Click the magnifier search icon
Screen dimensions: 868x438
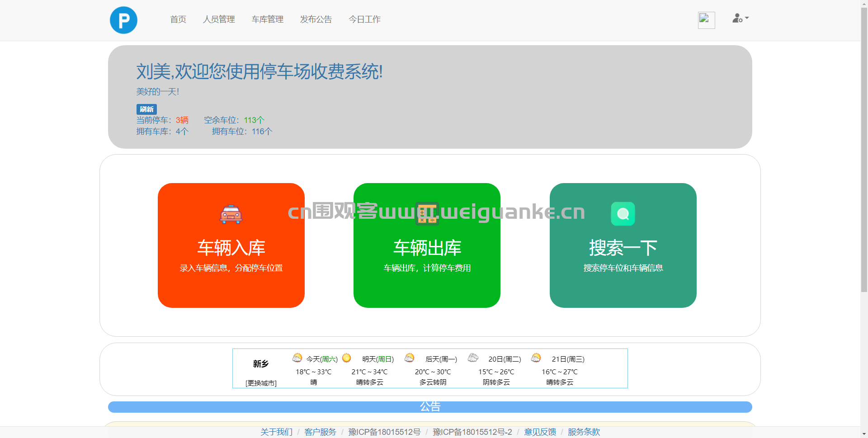[x=623, y=214]
